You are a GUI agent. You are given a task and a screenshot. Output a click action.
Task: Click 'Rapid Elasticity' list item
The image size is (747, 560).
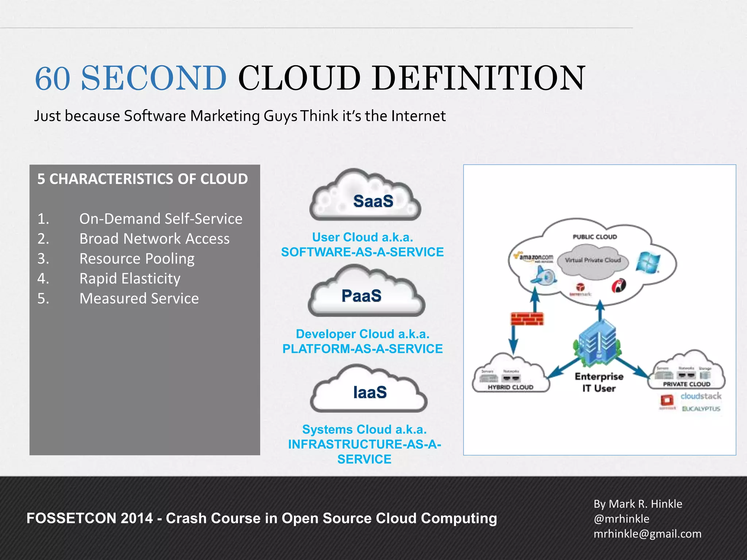click(130, 279)
